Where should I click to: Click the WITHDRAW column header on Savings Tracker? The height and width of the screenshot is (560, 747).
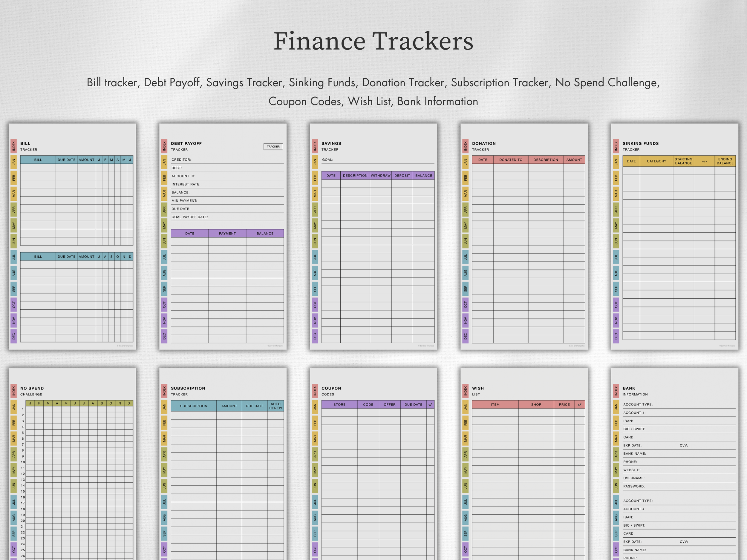pos(381,176)
